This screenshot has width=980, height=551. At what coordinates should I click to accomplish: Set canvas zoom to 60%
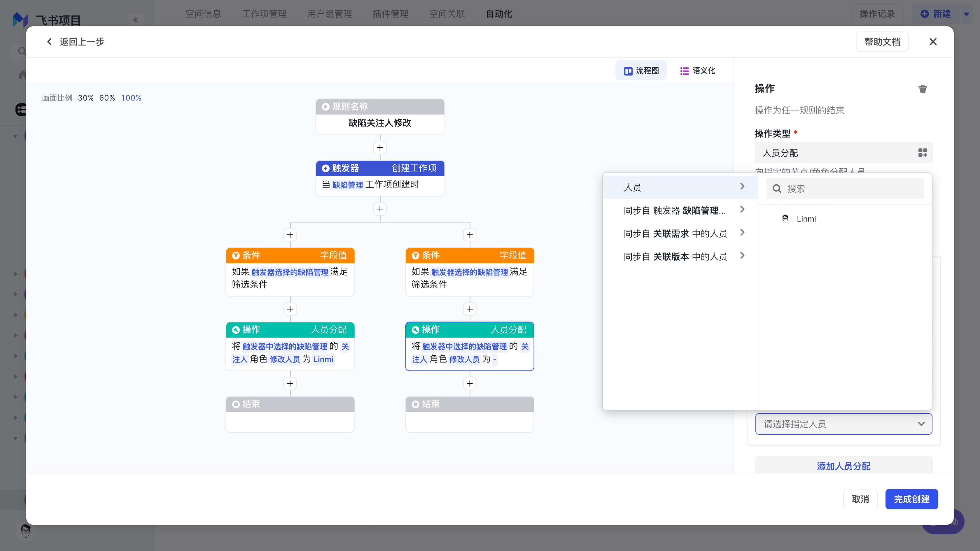(107, 98)
